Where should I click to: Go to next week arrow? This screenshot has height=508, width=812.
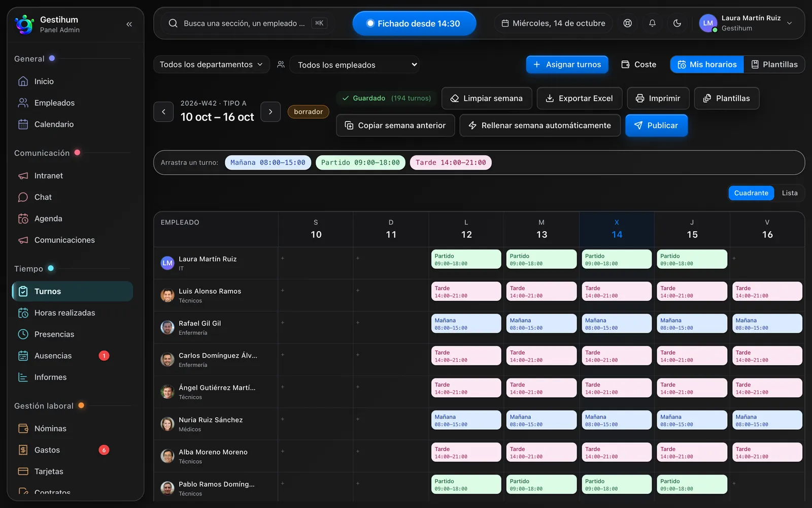(x=270, y=112)
